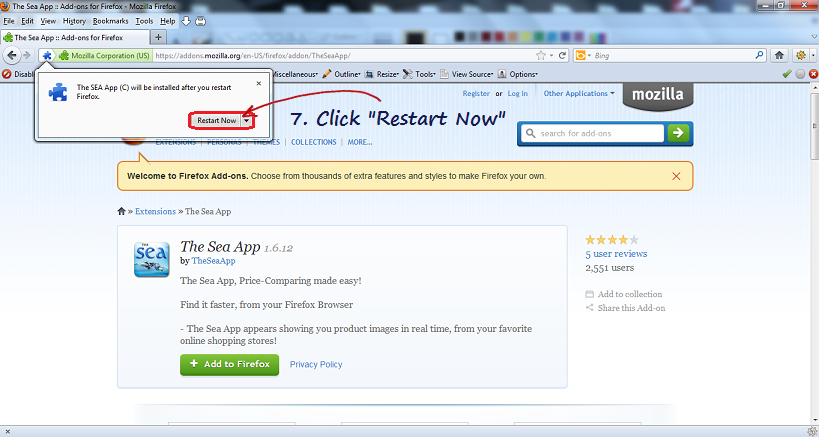Click The Sea App logo icon

(x=151, y=259)
